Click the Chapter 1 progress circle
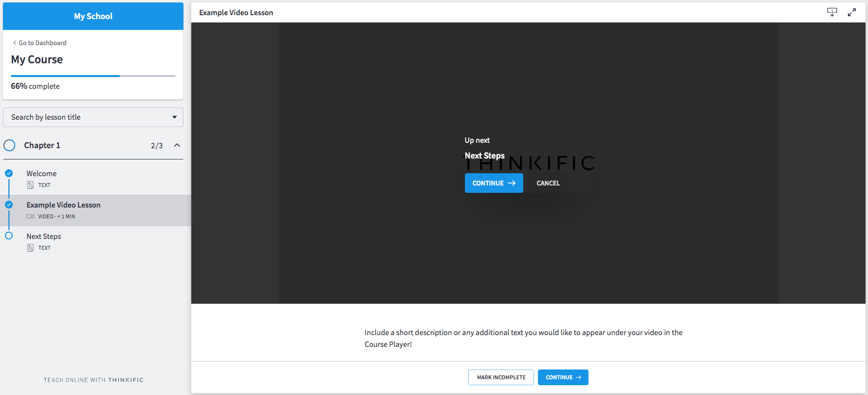868x395 pixels. [x=9, y=145]
